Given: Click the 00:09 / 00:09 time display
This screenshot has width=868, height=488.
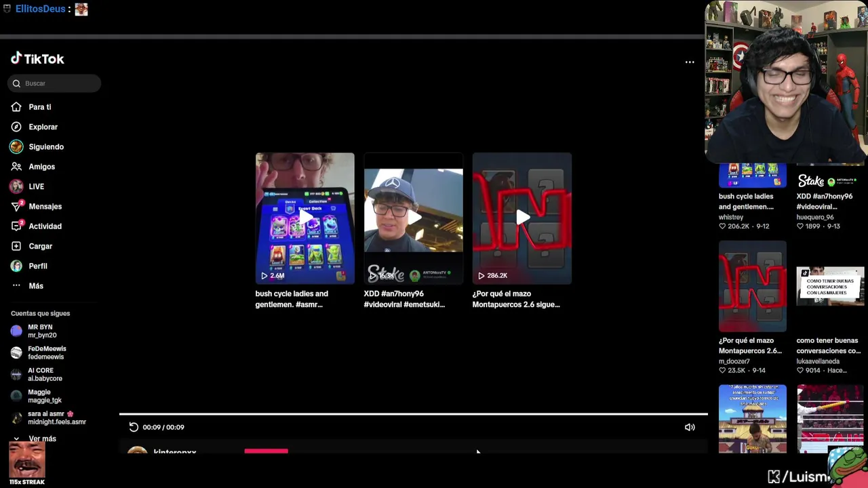Looking at the screenshot, I should 163,427.
